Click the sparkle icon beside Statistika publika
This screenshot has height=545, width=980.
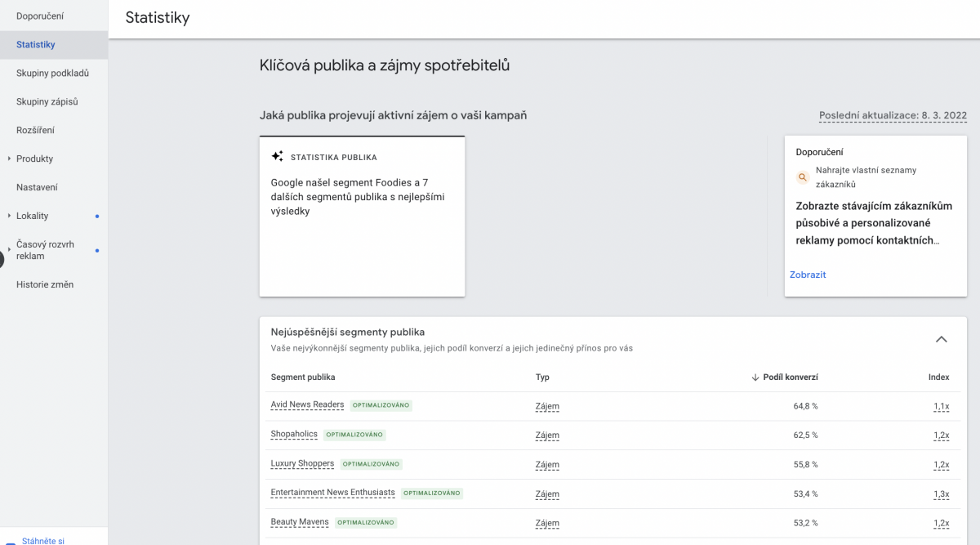pyautogui.click(x=278, y=157)
